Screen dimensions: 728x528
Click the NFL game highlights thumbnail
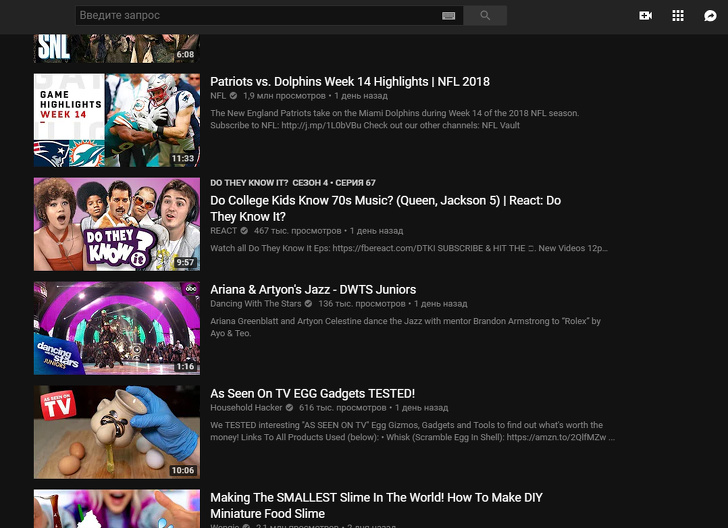click(x=116, y=120)
